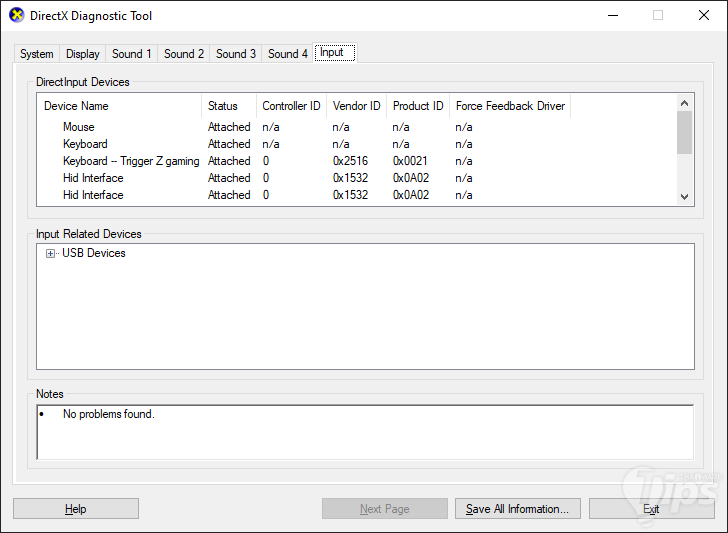Screen dimensions: 728x533
Task: Open the Display tab
Action: (x=83, y=54)
